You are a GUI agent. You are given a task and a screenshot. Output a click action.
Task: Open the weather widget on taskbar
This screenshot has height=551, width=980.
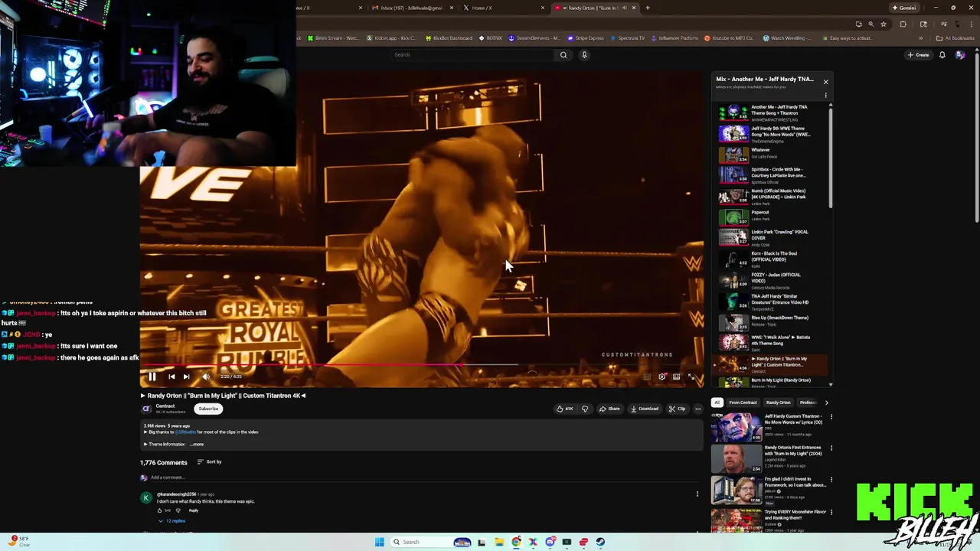(19, 541)
